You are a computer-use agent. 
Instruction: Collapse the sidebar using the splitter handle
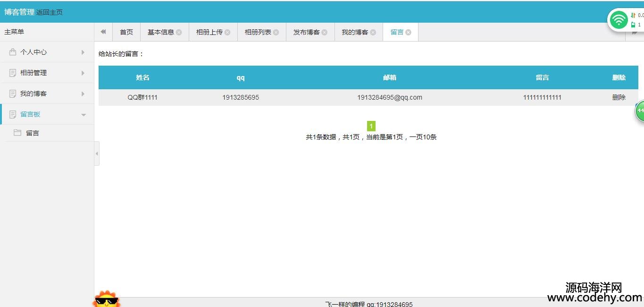(x=97, y=153)
